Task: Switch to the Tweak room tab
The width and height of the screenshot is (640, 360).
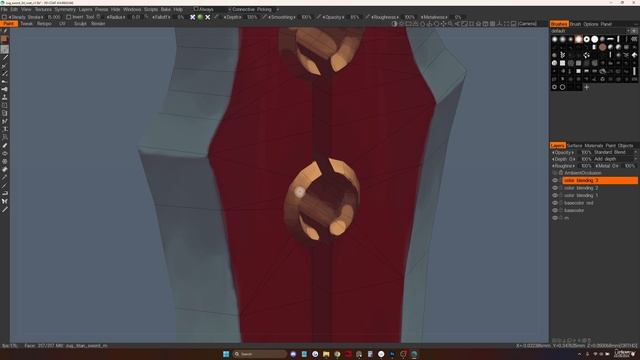Action: pyautogui.click(x=27, y=24)
